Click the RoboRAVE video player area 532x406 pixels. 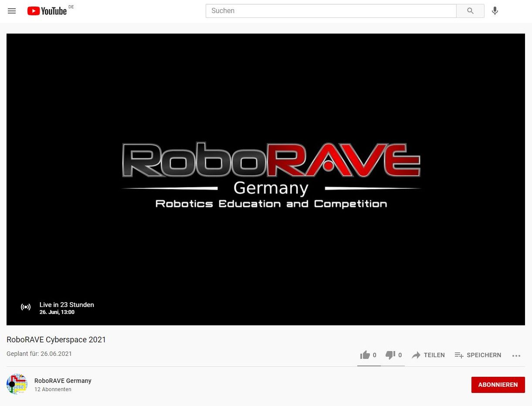(x=266, y=179)
